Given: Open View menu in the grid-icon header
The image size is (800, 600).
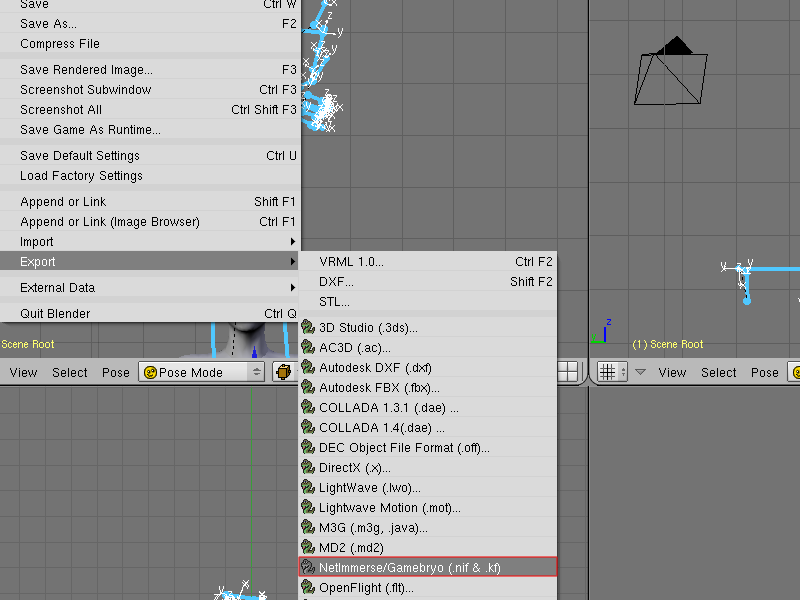Looking at the screenshot, I should coord(672,372).
